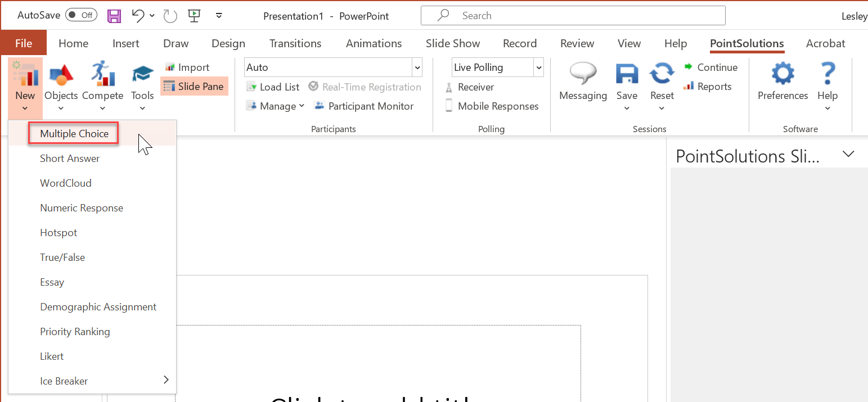Viewport: 868px width, 402px height.
Task: Select the Compete icon
Action: [102, 82]
